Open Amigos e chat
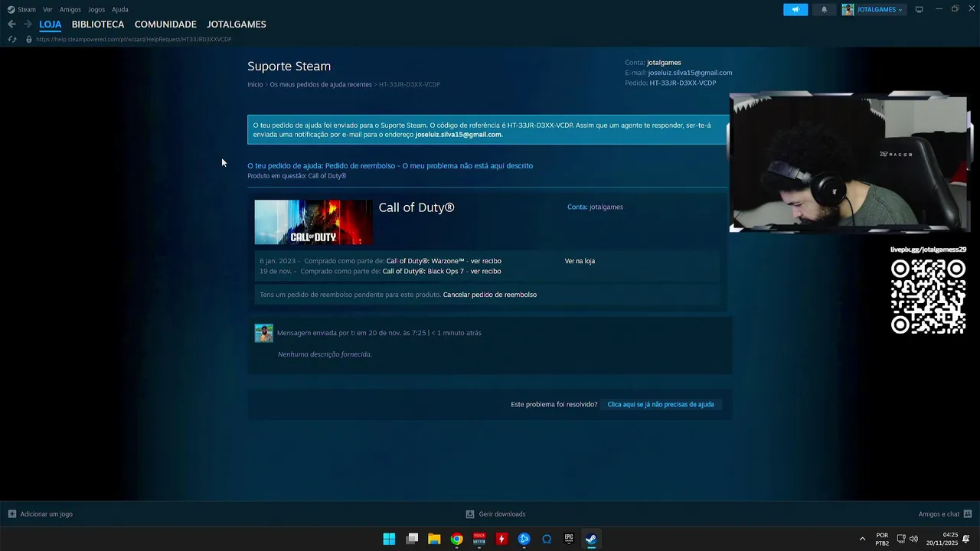This screenshot has height=551, width=980. (x=939, y=514)
